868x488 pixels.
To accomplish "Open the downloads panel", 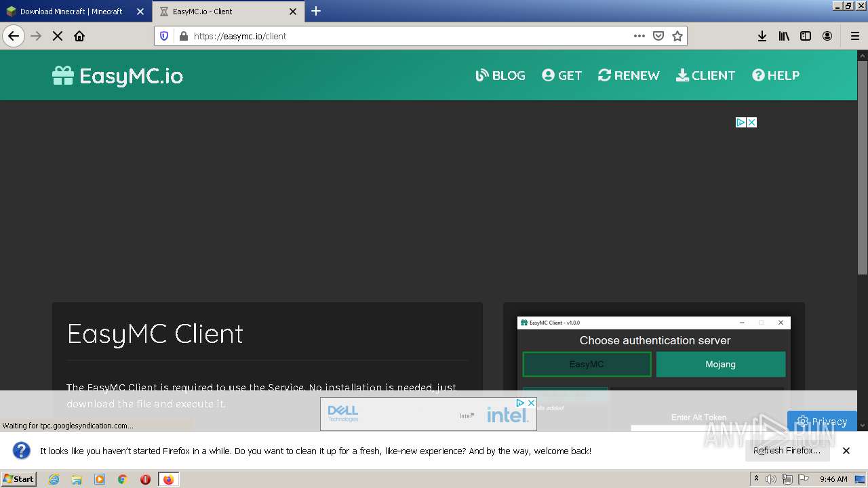I will tap(762, 36).
